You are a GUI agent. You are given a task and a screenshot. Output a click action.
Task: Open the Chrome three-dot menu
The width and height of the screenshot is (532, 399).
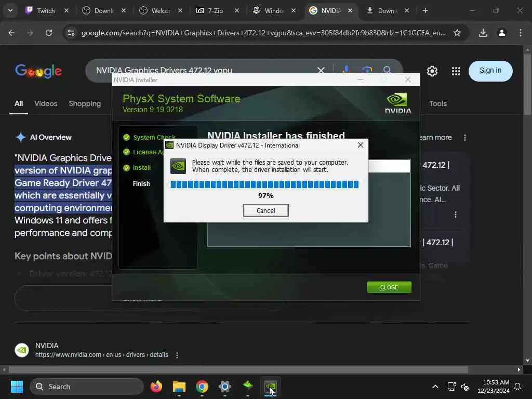(521, 33)
